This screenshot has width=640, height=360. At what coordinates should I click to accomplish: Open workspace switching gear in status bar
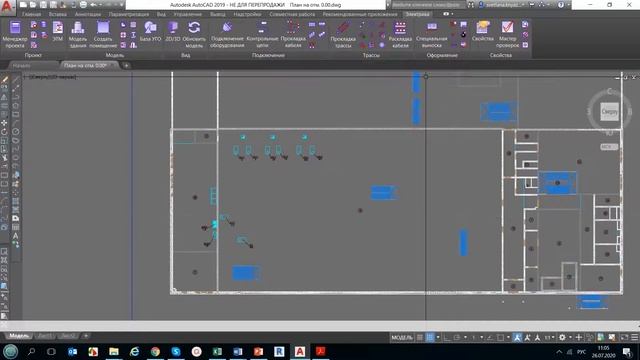point(562,337)
